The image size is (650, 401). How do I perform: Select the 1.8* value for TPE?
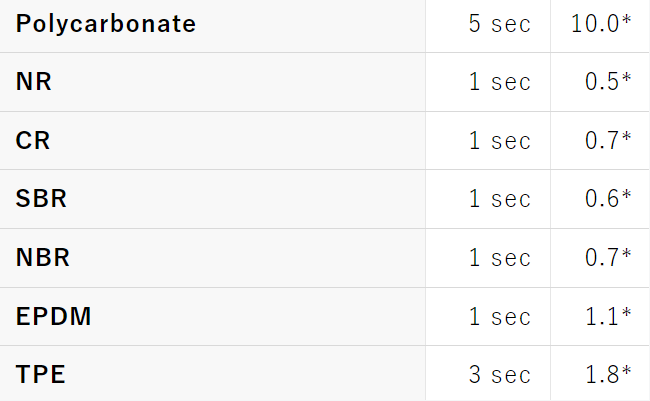[x=608, y=374]
